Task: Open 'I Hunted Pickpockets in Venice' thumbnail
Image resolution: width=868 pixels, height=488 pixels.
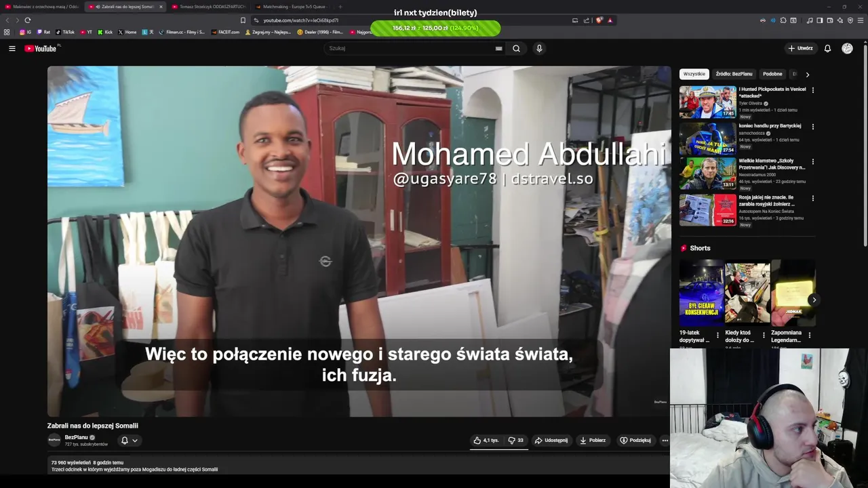Action: [x=708, y=102]
